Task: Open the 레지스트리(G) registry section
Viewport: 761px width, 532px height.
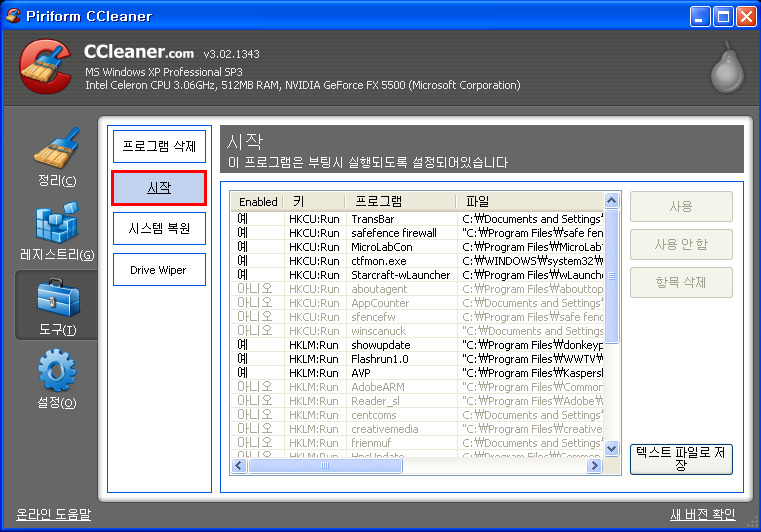Action: 57,231
